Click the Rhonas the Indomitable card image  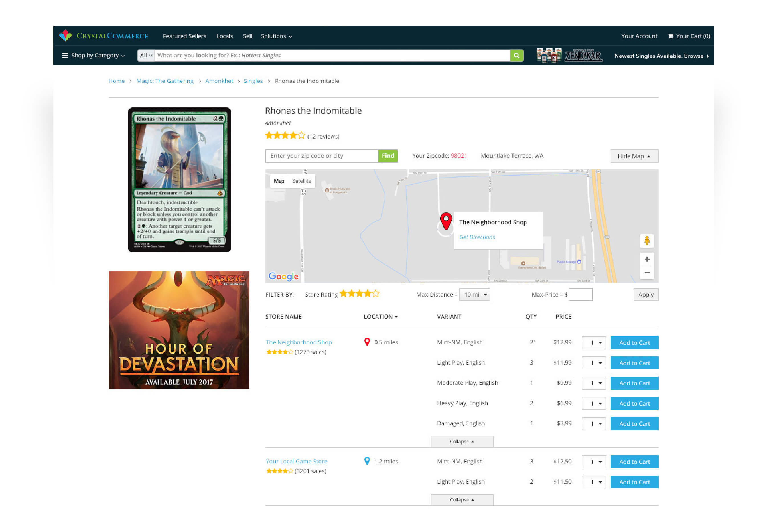click(179, 180)
